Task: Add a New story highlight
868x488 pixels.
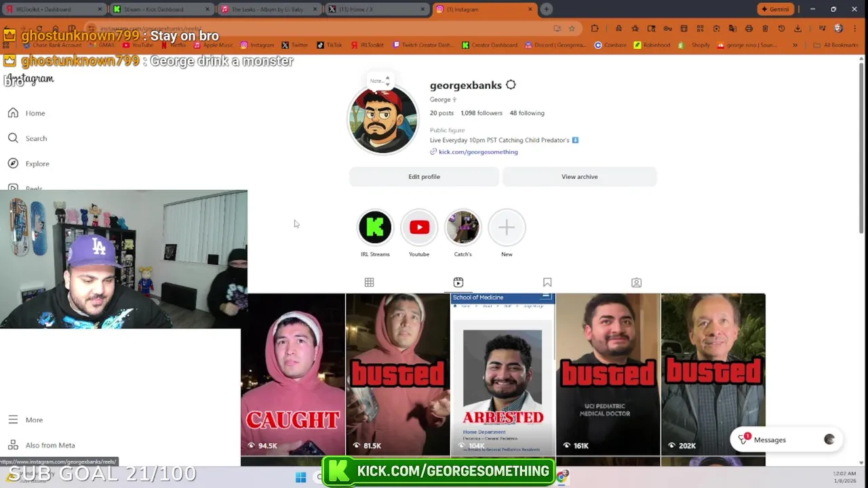Action: [507, 234]
